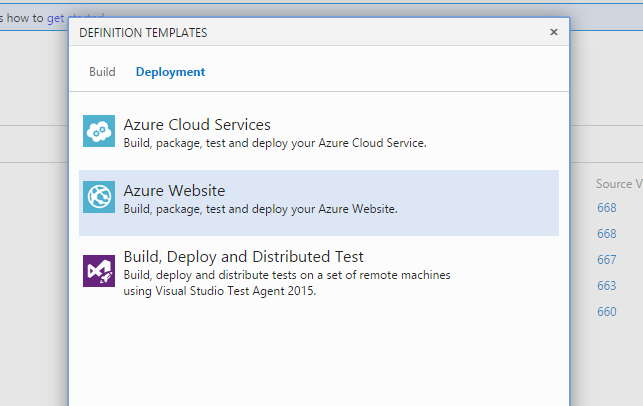Click the Azure Cloud Service description text
The height and width of the screenshot is (406, 643).
point(275,143)
